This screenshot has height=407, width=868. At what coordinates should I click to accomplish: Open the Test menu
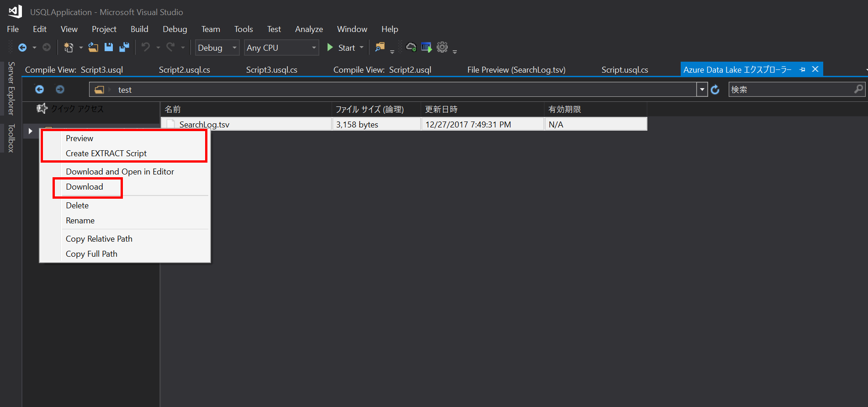(274, 29)
